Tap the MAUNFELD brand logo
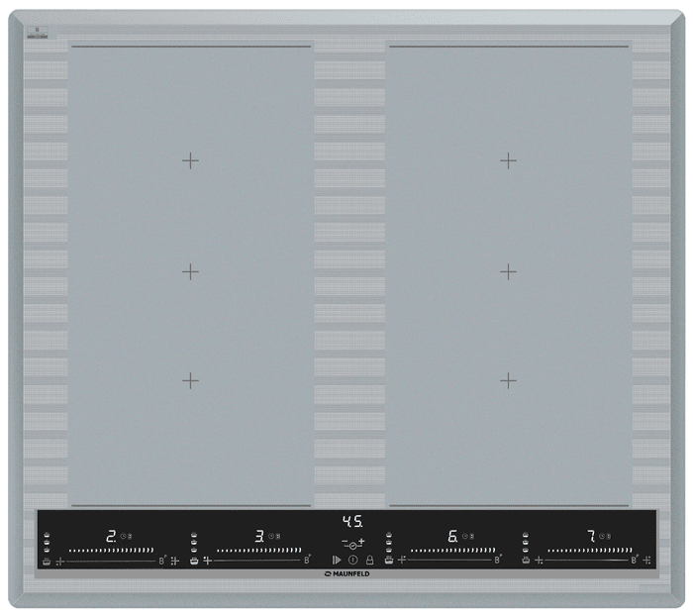This screenshot has width=693, height=616. [347, 574]
